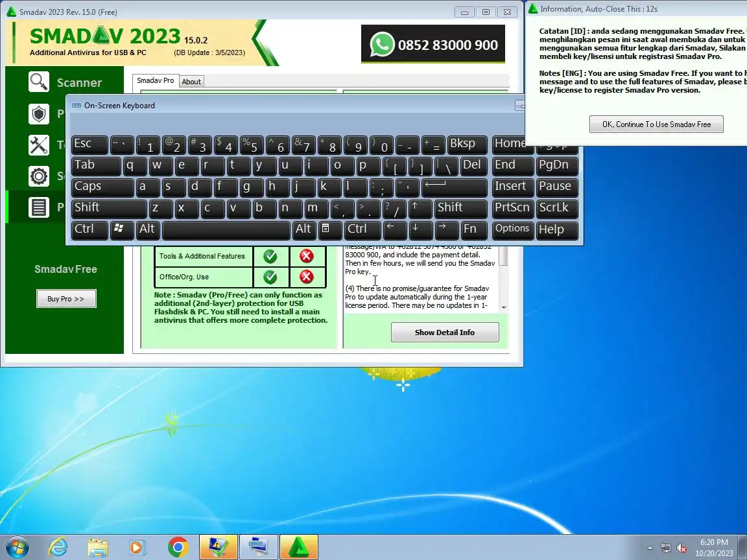Screen dimensions: 747x560
Task: Click the context menu key on On-Screen Keyboard
Action: coord(329,230)
